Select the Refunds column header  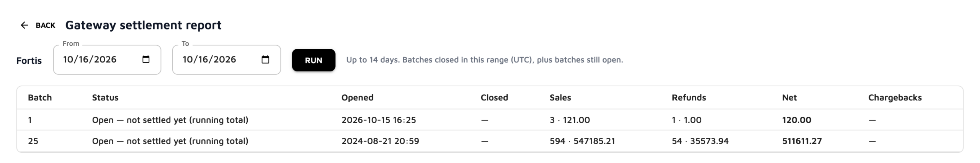coord(689,97)
